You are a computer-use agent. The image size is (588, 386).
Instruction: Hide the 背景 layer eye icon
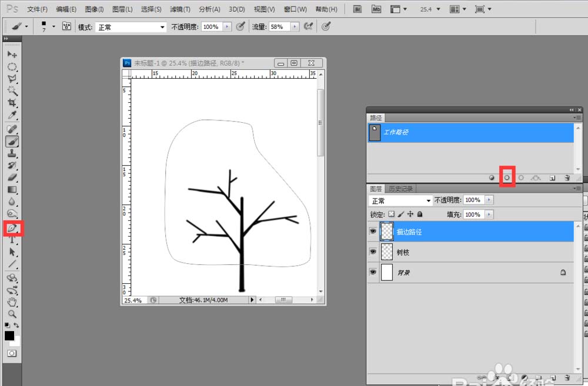373,273
